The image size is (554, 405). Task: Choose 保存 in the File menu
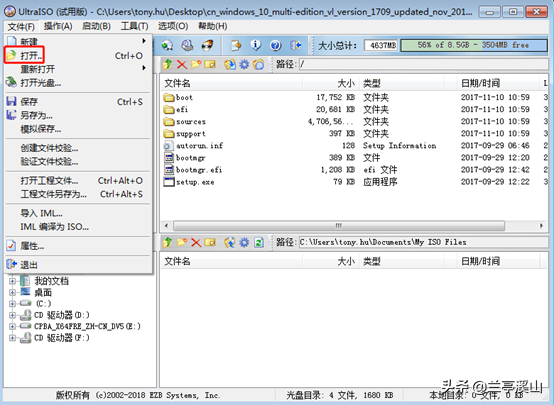78,102
